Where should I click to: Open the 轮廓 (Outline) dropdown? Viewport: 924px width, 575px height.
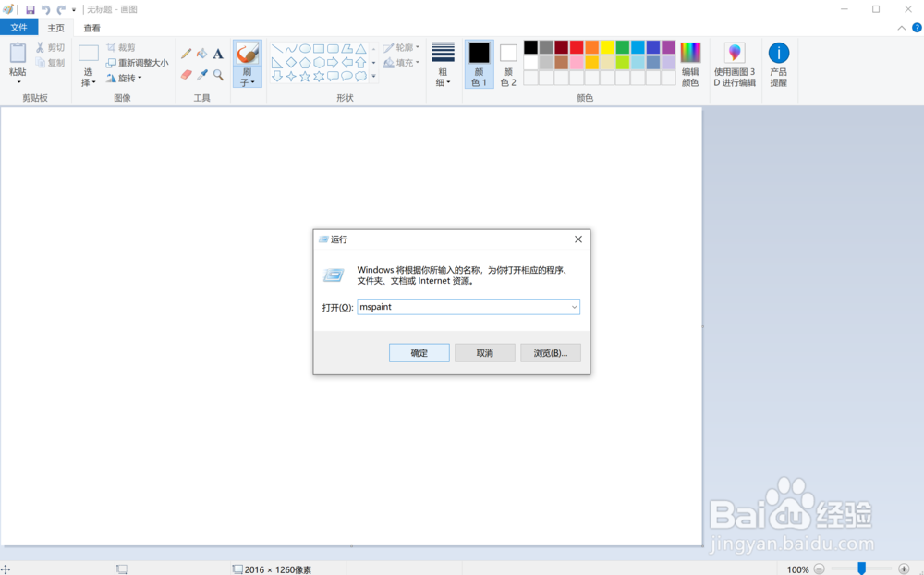tap(405, 48)
